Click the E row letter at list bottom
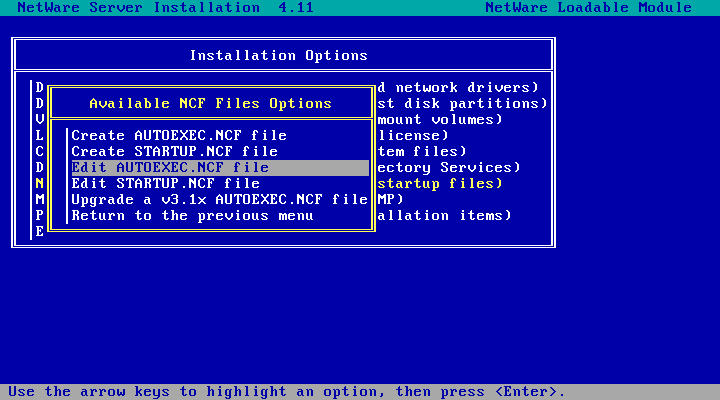720x400 pixels. [x=39, y=232]
